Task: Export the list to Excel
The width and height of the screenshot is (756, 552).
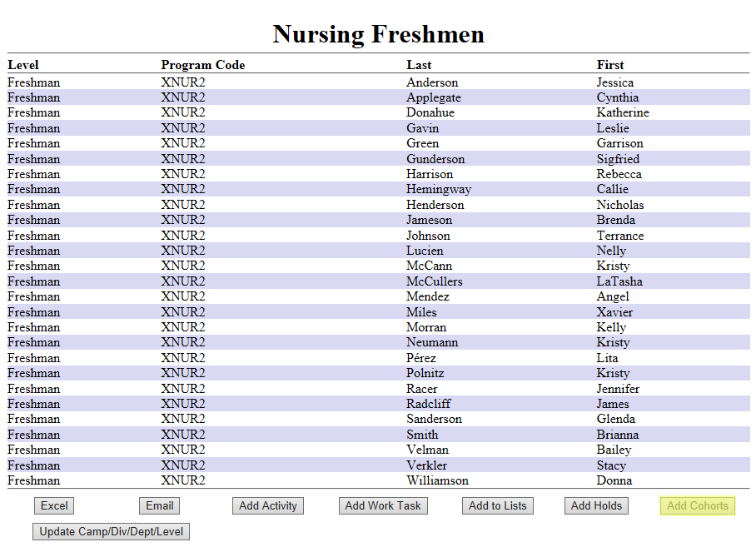Action: point(53,505)
